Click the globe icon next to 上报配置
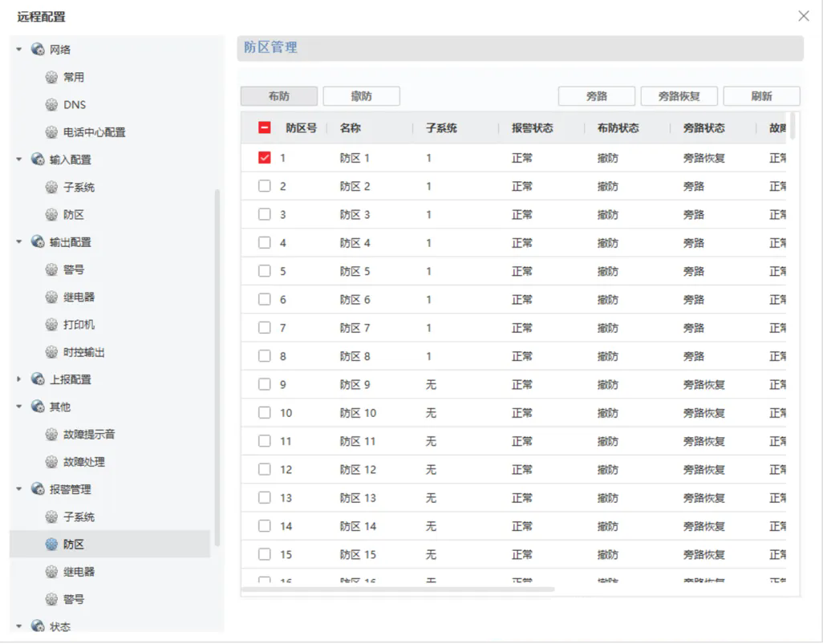The width and height of the screenshot is (823, 644). 38,379
